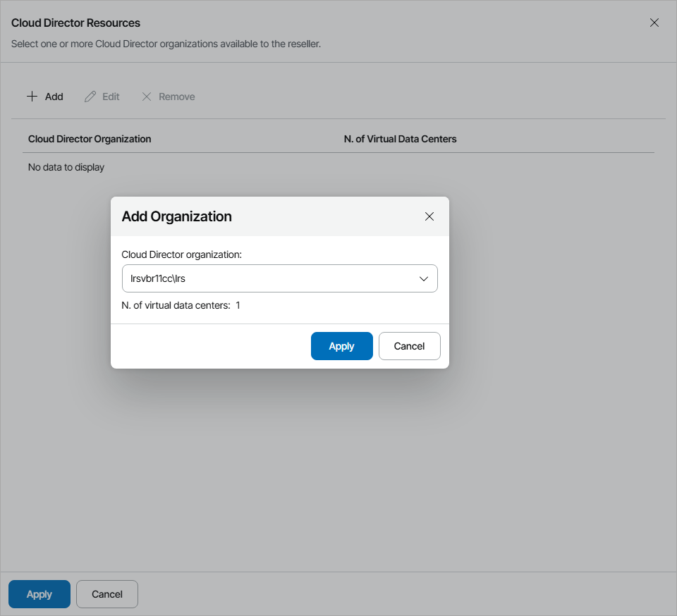Click Apply at the bottom of the panel
Screen dimensions: 677x616
[39, 594]
